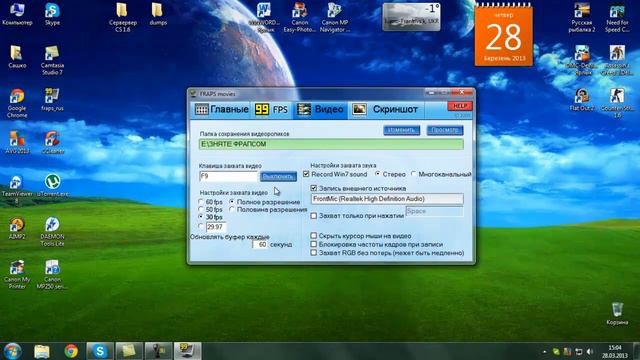Click the red HELP button

click(x=460, y=106)
